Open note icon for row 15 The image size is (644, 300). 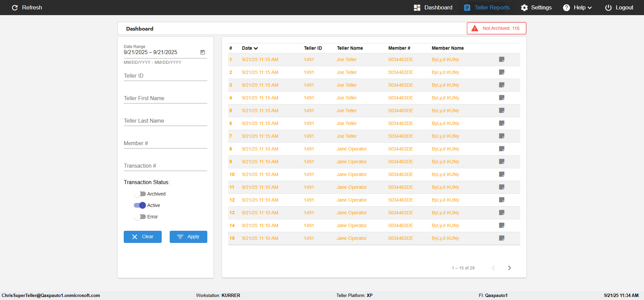coord(502,238)
